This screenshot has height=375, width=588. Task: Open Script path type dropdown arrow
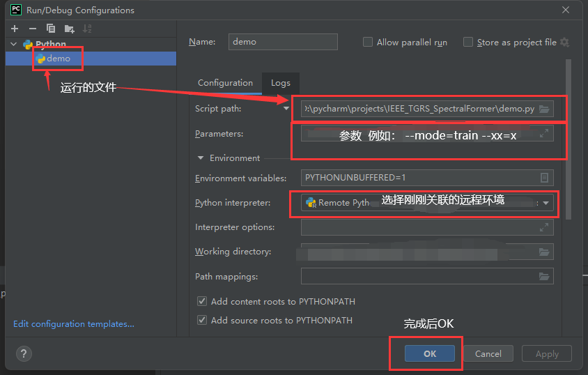click(x=286, y=108)
